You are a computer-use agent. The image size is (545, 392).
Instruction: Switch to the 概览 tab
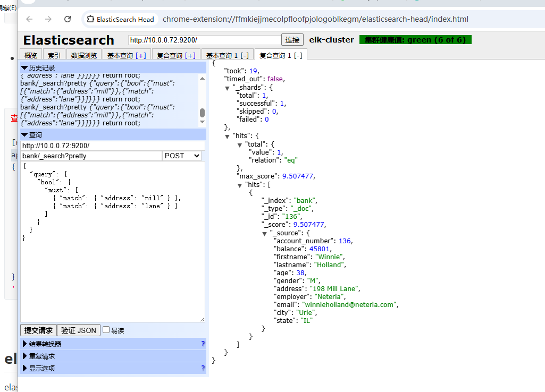pyautogui.click(x=31, y=55)
